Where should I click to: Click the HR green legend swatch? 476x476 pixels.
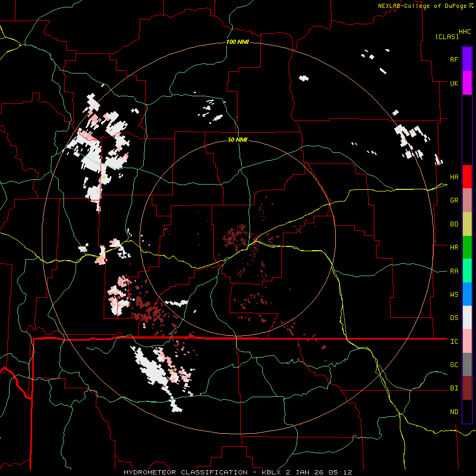[x=467, y=248]
